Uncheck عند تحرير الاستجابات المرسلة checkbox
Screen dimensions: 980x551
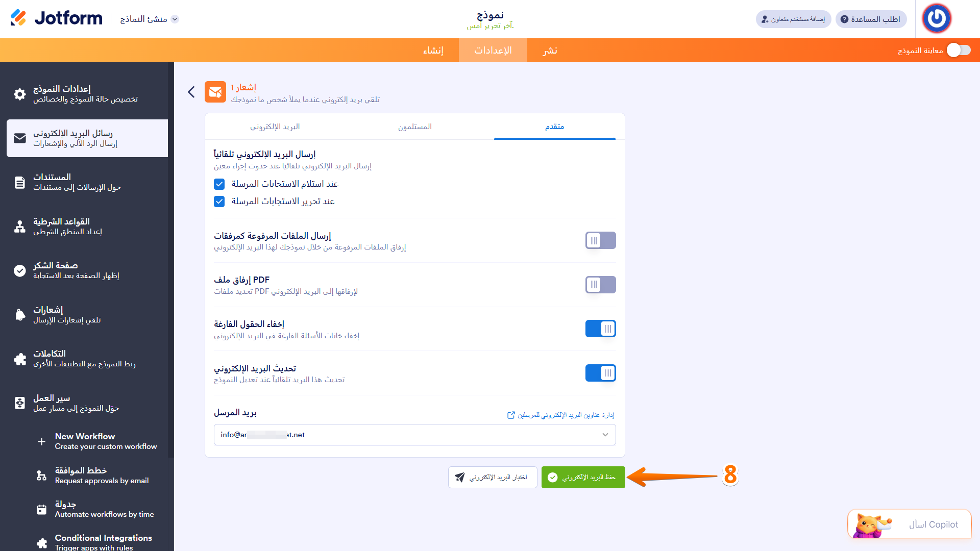[x=219, y=202]
